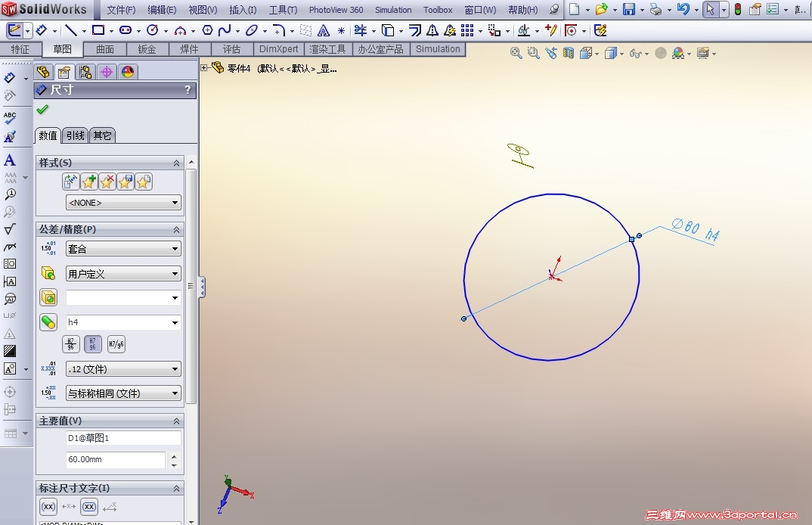Select the Sketch Fillet tool
This screenshot has width=812, height=525.
279,30
